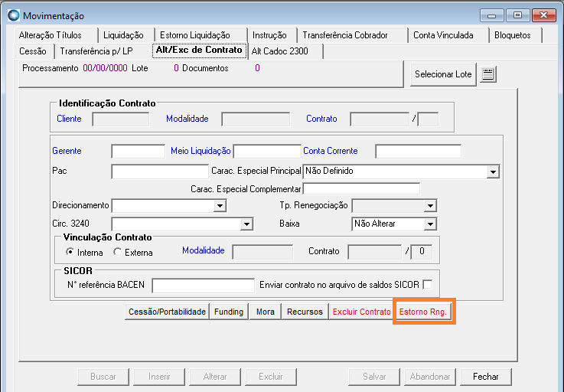Tick Enviar contrato no arquivo de saldos SICOR
Image resolution: width=564 pixels, height=392 pixels.
coord(427,285)
